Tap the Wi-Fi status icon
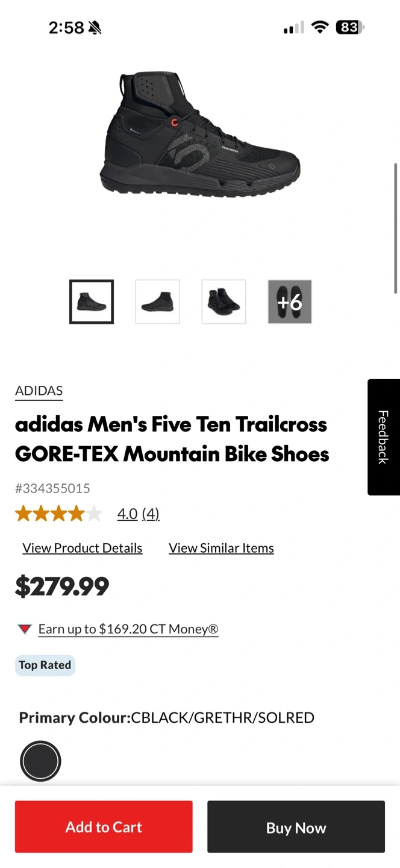 point(320,27)
